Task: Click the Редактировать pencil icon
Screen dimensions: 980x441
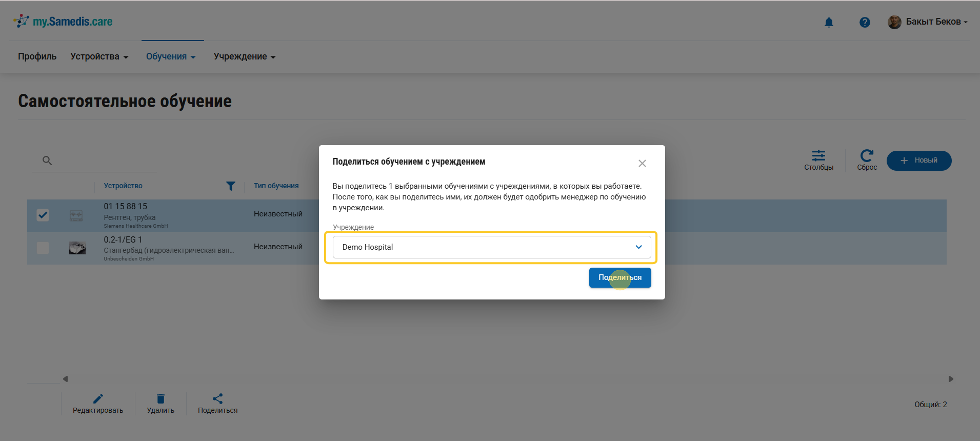Action: pyautogui.click(x=98, y=398)
